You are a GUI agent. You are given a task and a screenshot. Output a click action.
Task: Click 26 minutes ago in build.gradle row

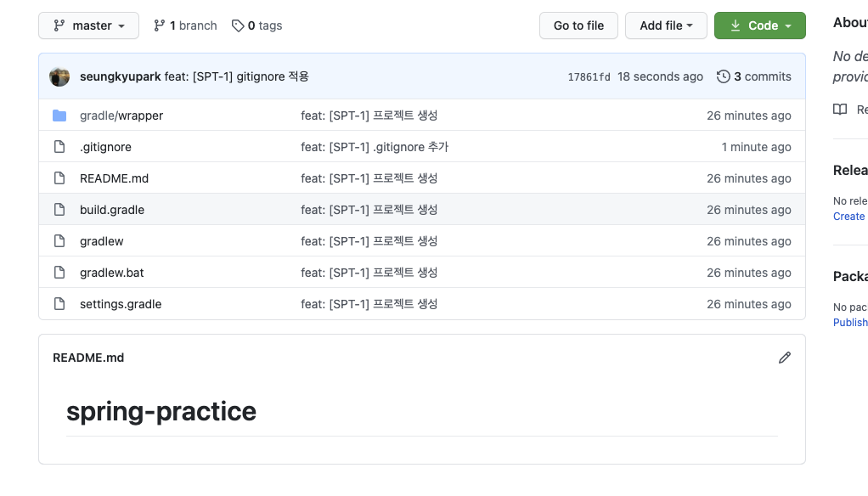pyautogui.click(x=749, y=210)
